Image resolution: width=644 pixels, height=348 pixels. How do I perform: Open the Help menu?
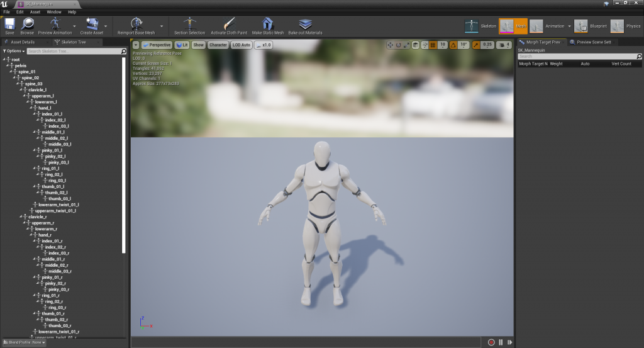[x=72, y=12]
